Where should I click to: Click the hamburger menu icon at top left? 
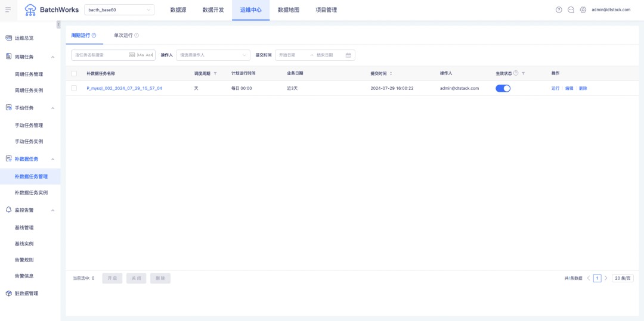tap(8, 10)
